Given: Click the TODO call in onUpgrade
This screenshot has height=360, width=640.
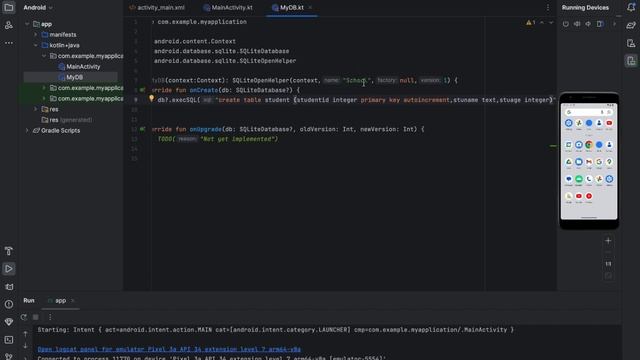Looking at the screenshot, I should coord(218,139).
